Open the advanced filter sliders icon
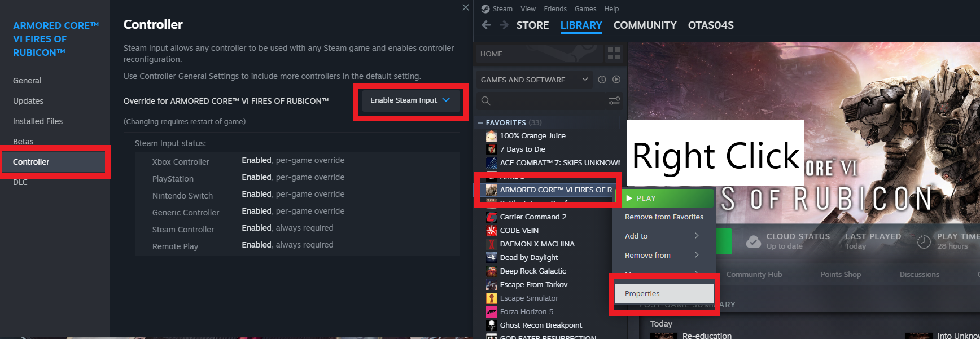The width and height of the screenshot is (980, 339). 614,101
